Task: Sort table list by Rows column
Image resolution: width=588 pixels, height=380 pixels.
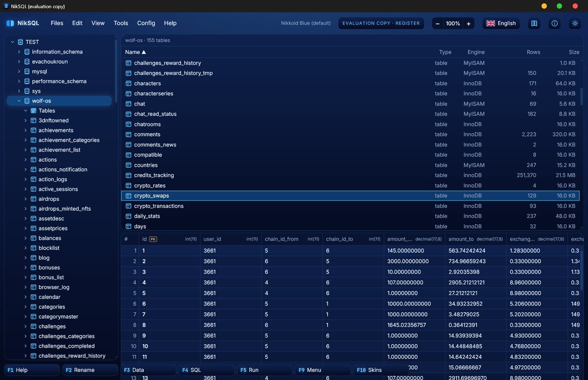Action: 533,52
